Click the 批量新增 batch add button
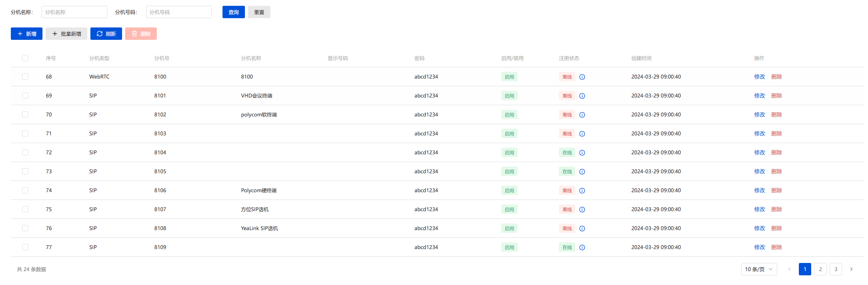The width and height of the screenshot is (868, 285). click(x=66, y=34)
